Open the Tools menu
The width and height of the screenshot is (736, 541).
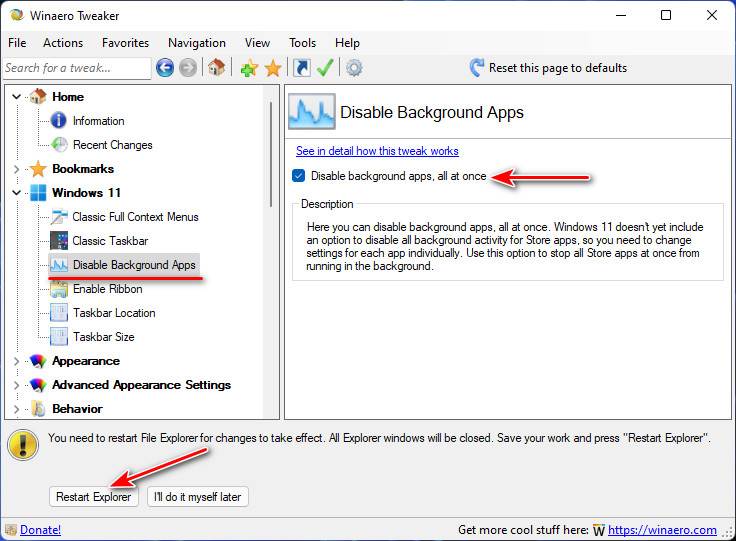pos(302,43)
